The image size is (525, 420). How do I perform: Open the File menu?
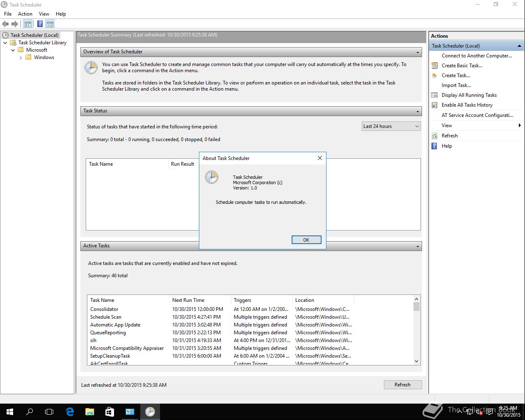(8, 14)
